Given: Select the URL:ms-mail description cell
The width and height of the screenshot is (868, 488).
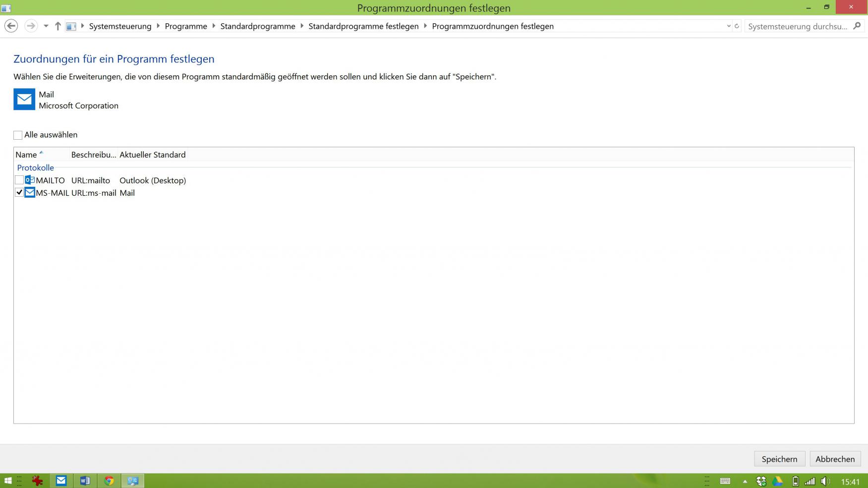Looking at the screenshot, I should click(x=94, y=193).
